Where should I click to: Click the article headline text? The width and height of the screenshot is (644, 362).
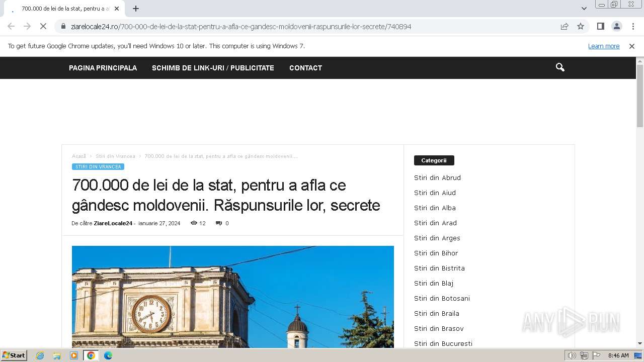(226, 195)
